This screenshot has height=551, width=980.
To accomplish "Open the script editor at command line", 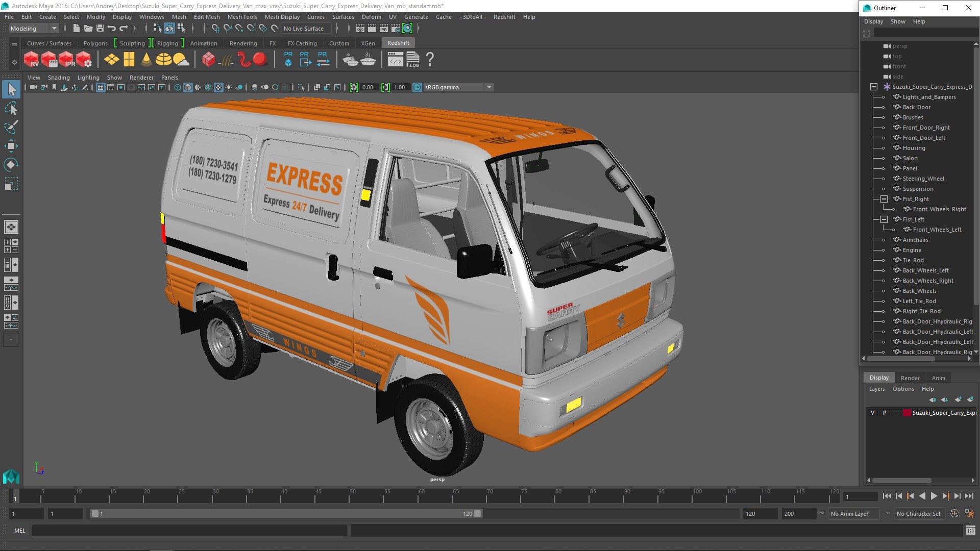I will [x=970, y=531].
